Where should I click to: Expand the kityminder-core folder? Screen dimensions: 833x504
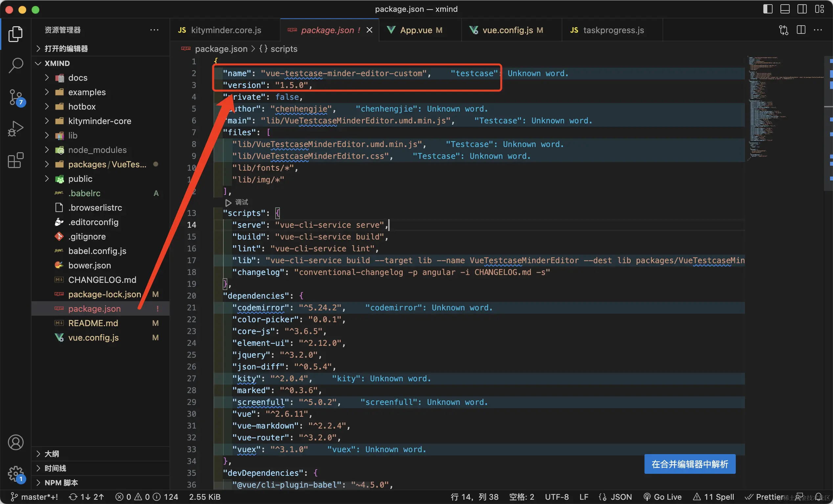(x=100, y=121)
